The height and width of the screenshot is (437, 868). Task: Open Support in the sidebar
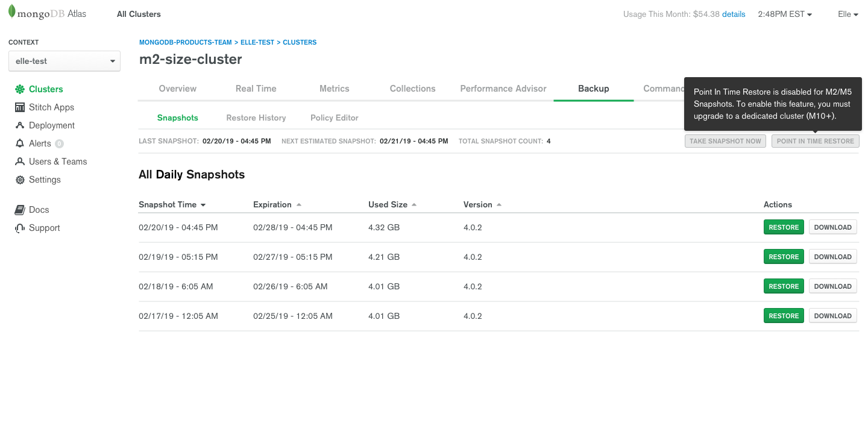[x=45, y=228]
